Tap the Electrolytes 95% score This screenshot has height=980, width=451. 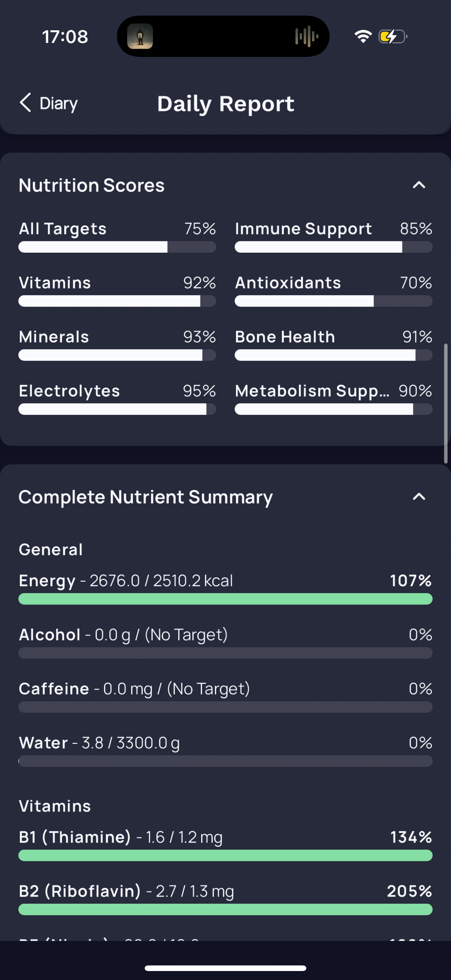tap(117, 399)
